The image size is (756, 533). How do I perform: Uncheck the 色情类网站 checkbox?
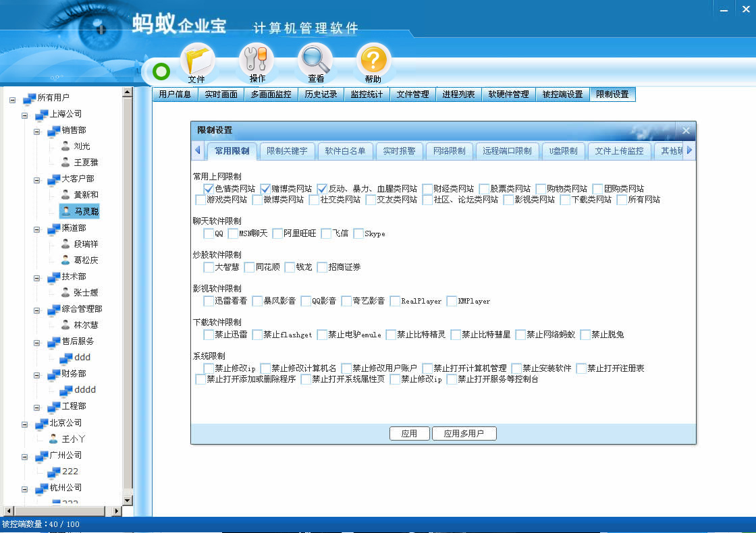pyautogui.click(x=209, y=189)
